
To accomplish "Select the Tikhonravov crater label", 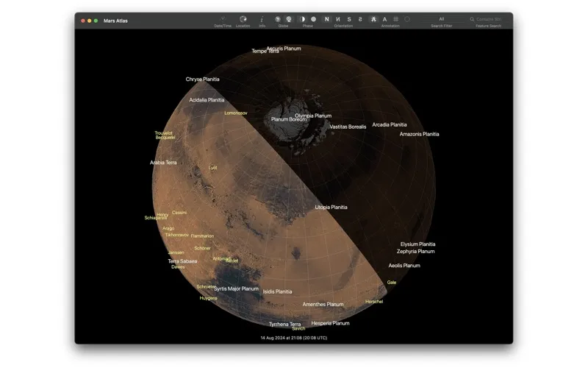I will click(x=177, y=235).
